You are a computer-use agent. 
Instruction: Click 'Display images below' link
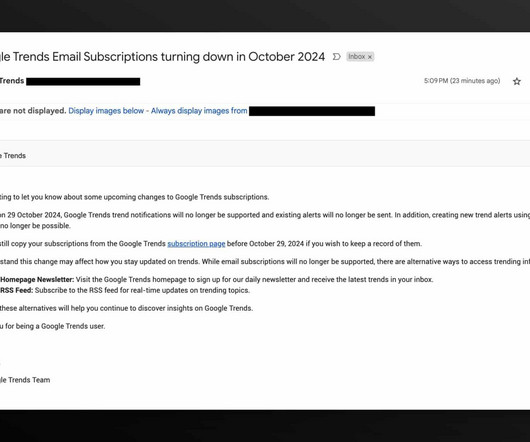106,111
